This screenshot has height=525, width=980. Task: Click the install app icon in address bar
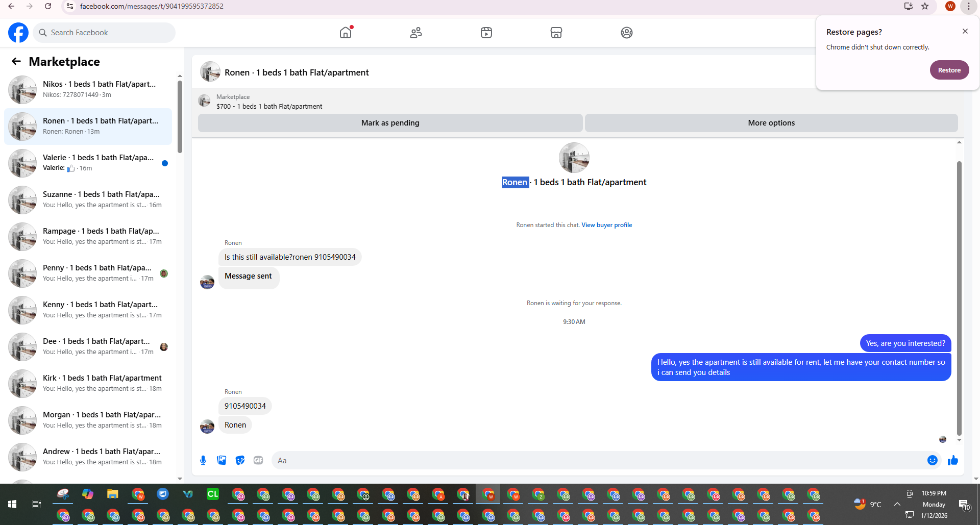908,6
